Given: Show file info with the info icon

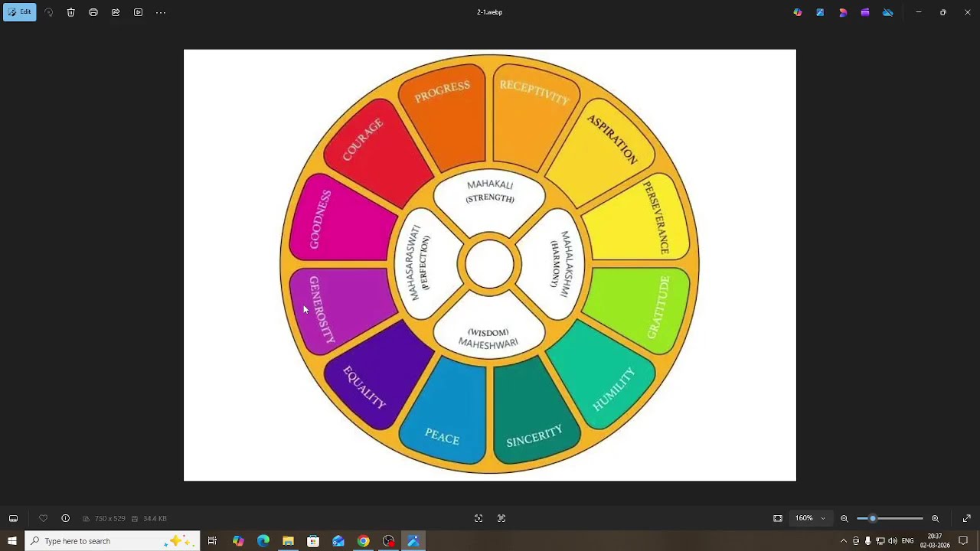Looking at the screenshot, I should pos(66,518).
